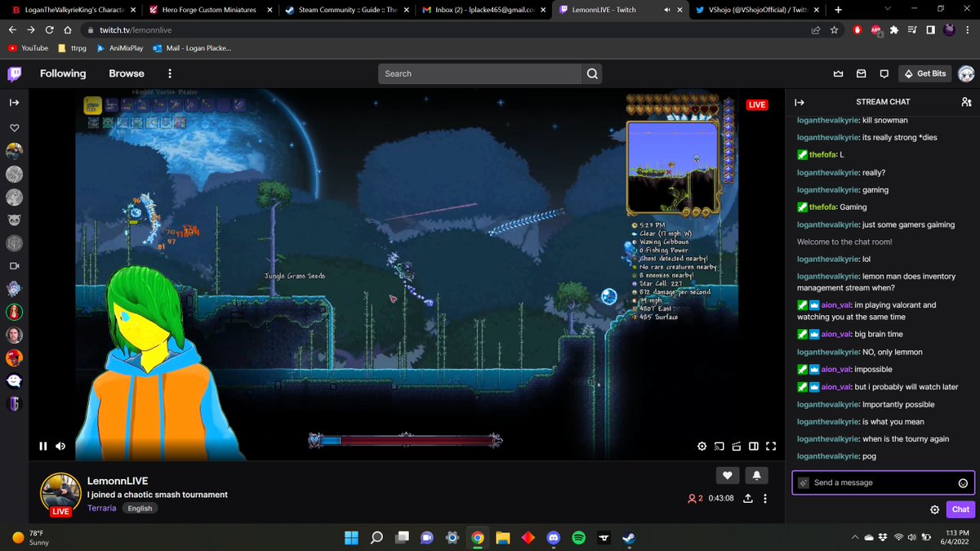Switch to the Gmail Inbox tab

(483, 10)
